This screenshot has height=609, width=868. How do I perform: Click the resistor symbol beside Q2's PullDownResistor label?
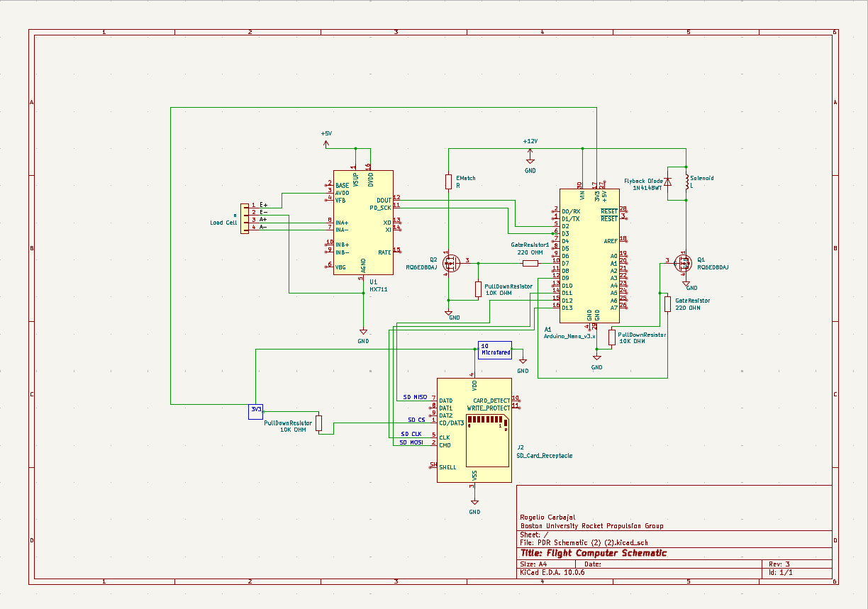478,289
